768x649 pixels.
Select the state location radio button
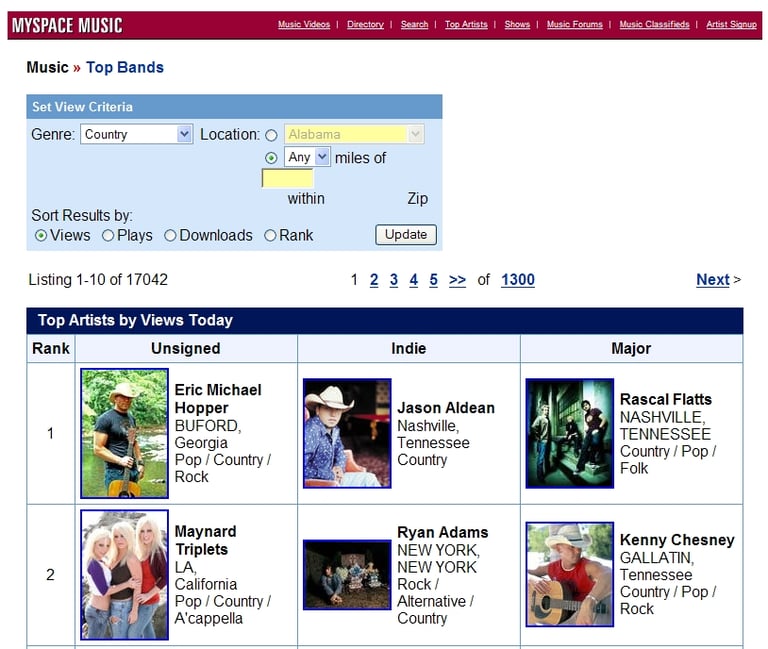coord(271,135)
